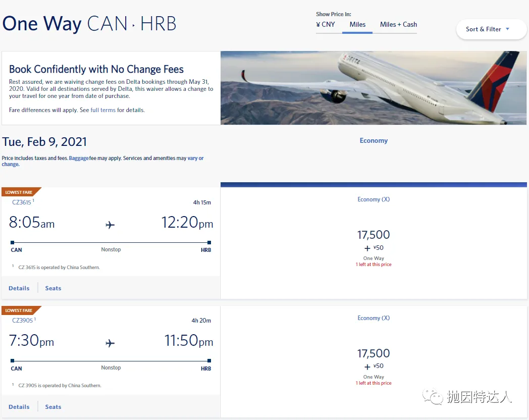Switch price display to ¥ CNY
The width and height of the screenshot is (529, 420).
(x=326, y=25)
